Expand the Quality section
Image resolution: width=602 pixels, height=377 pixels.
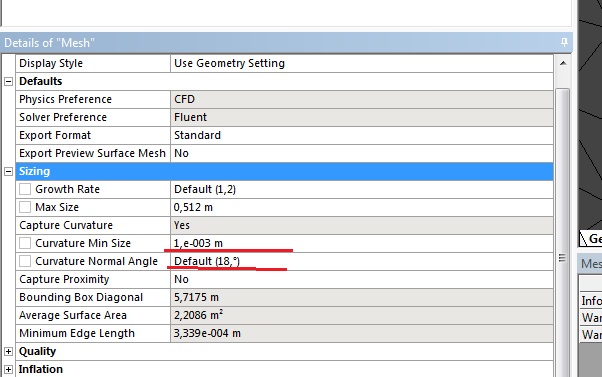coord(8,351)
